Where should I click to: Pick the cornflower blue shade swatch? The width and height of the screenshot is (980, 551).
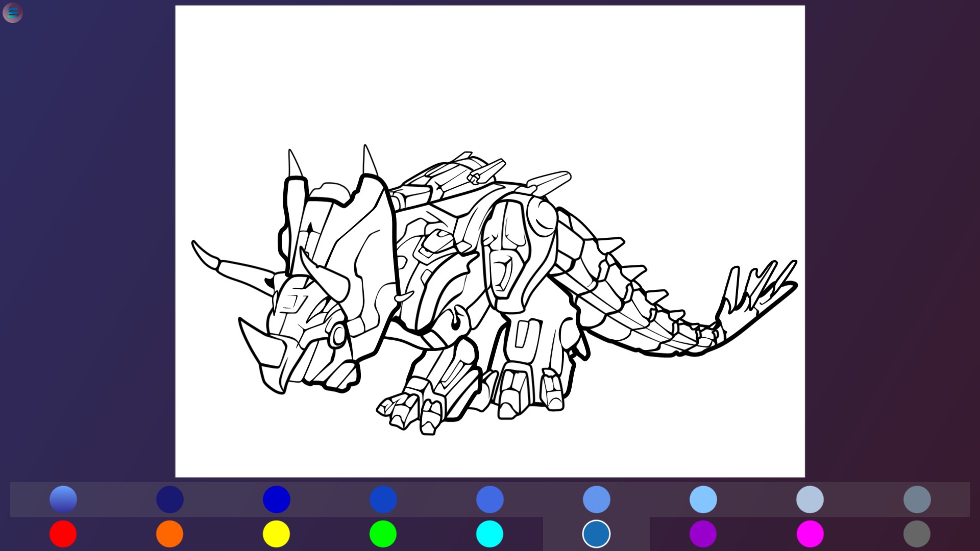point(596,499)
